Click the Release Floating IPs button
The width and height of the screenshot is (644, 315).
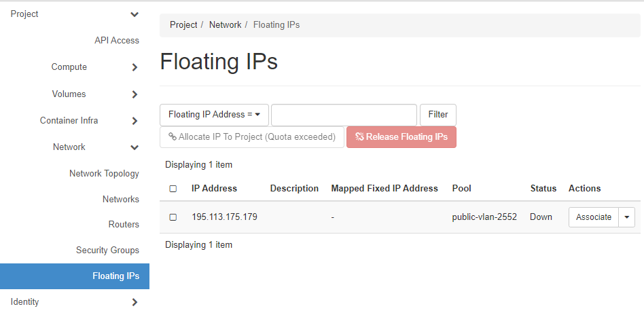401,137
